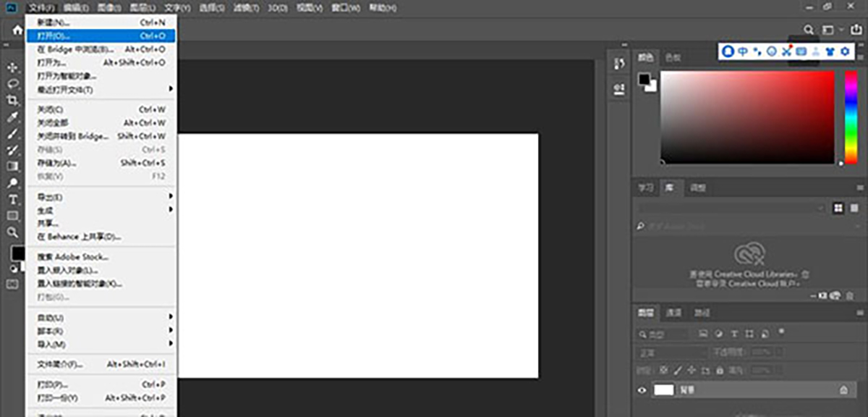
Task: Switch to the 色板 (Swatches) tab
Action: (673, 58)
